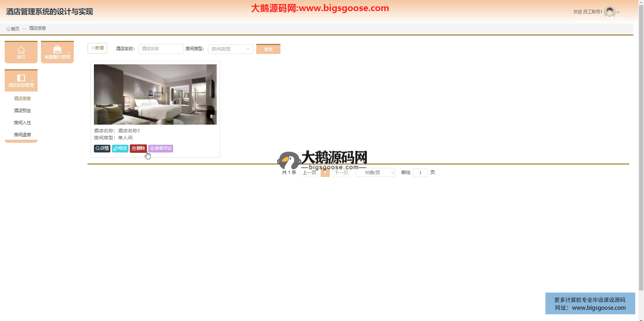This screenshot has width=644, height=321.
Task: Select 房间入住 in the sidebar
Action: (22, 123)
